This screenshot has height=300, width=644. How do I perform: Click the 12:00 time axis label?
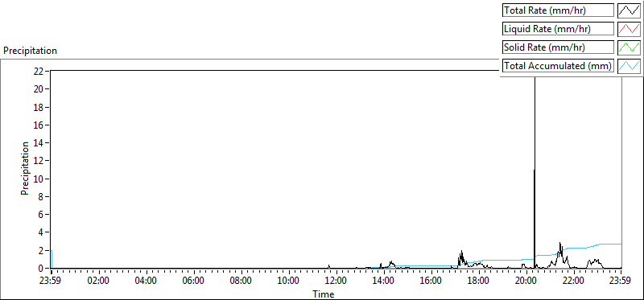coord(336,282)
